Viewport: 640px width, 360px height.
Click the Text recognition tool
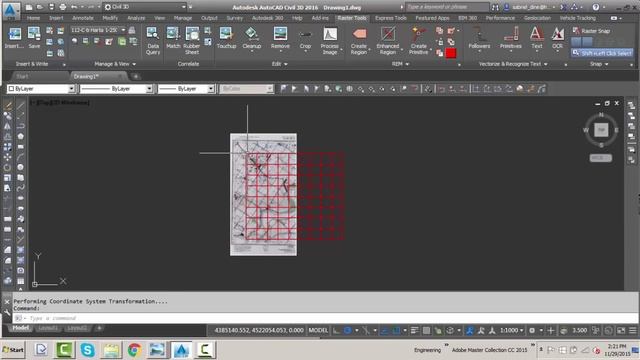537,38
